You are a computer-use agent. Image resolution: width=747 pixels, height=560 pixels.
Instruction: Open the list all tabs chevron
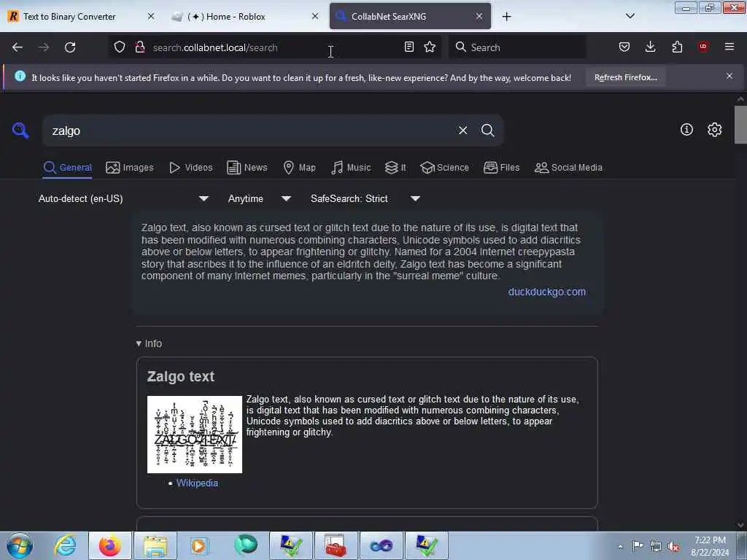630,16
